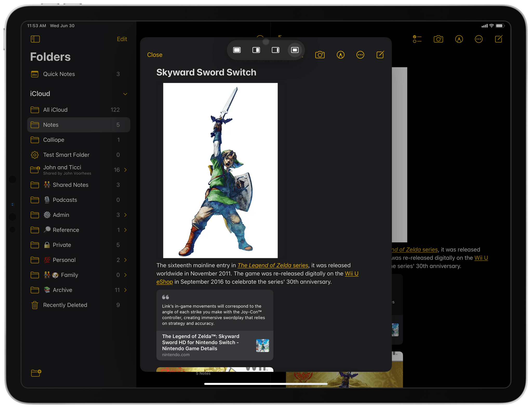Click compose icon in background toolbar
The width and height of the screenshot is (532, 409).
point(499,39)
